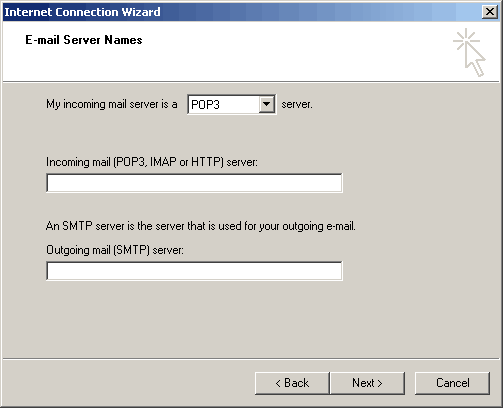Go to previous step with Back button
The width and height of the screenshot is (503, 408).
(292, 383)
